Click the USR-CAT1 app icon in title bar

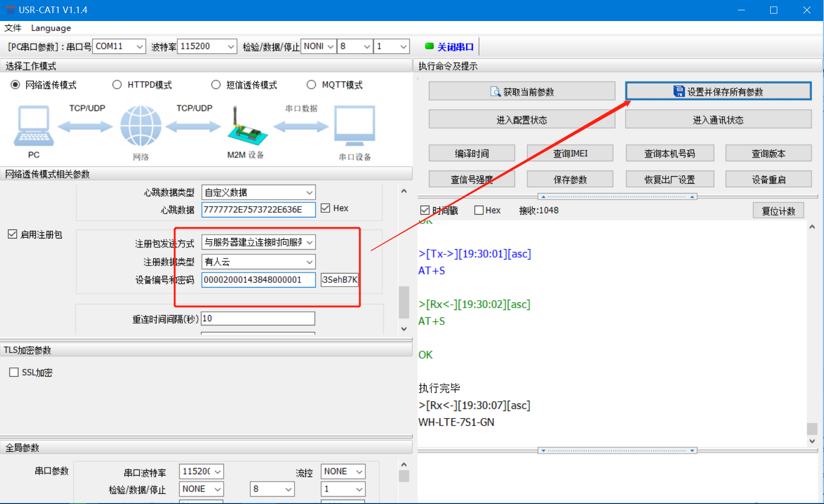click(x=10, y=10)
